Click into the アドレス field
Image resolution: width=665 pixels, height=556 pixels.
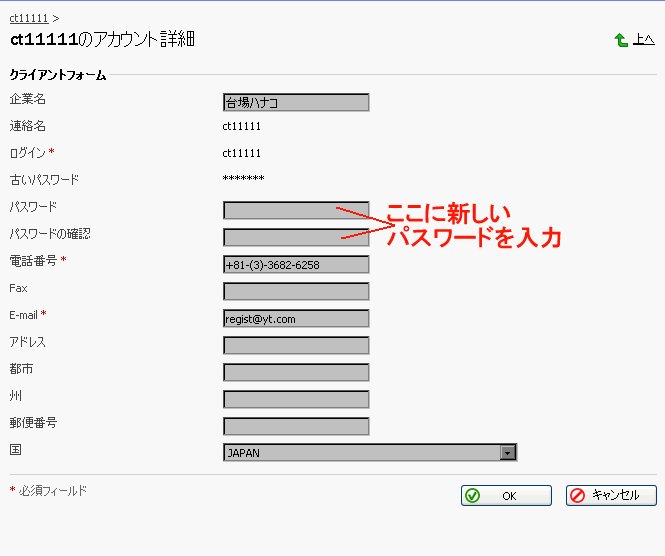[296, 345]
